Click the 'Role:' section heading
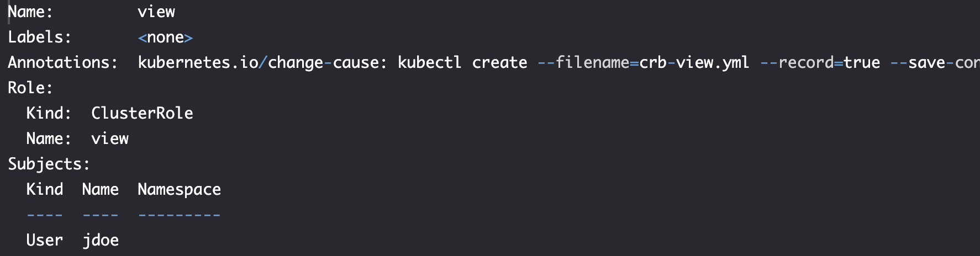The width and height of the screenshot is (980, 256). 30,88
